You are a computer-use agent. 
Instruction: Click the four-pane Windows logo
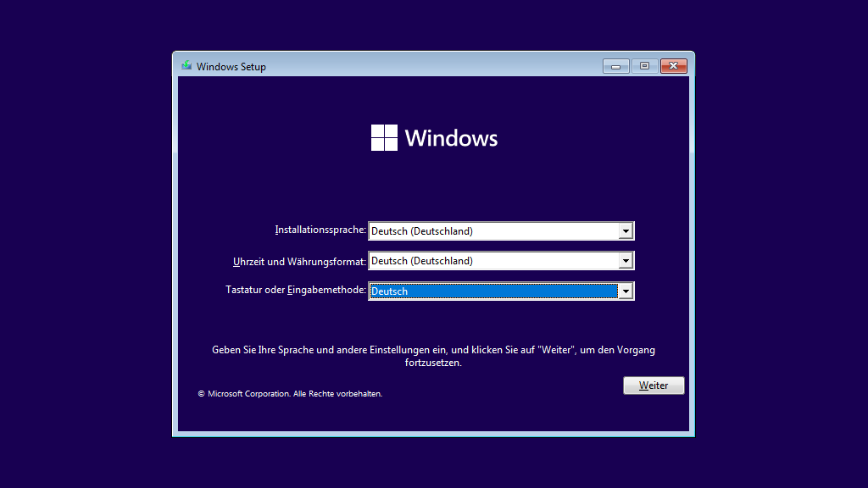(384, 138)
